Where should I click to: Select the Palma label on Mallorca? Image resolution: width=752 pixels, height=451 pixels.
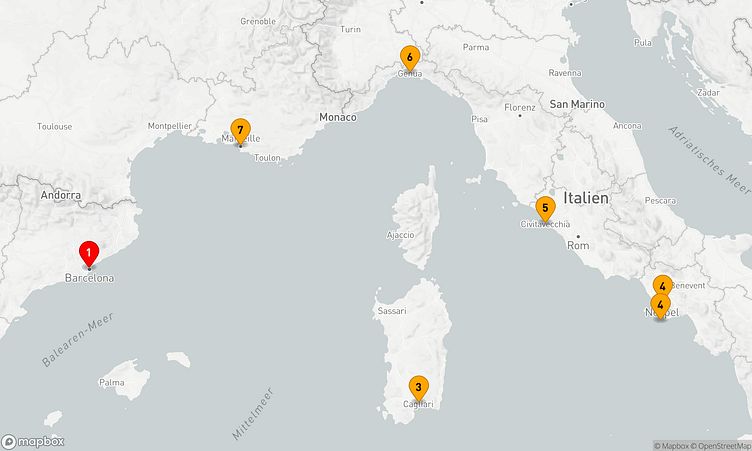[x=112, y=382]
